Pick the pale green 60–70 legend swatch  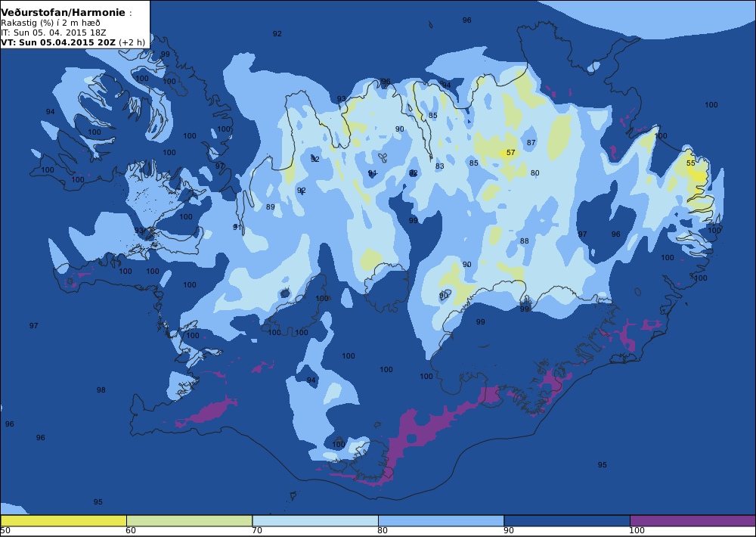(x=189, y=520)
